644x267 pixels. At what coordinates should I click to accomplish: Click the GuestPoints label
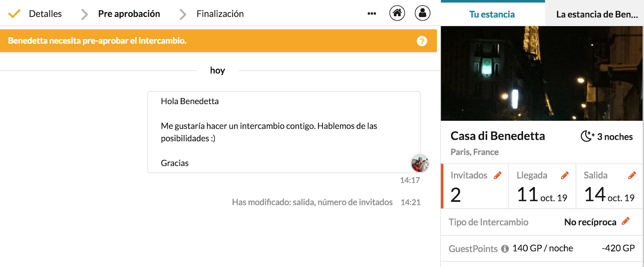pyautogui.click(x=473, y=249)
